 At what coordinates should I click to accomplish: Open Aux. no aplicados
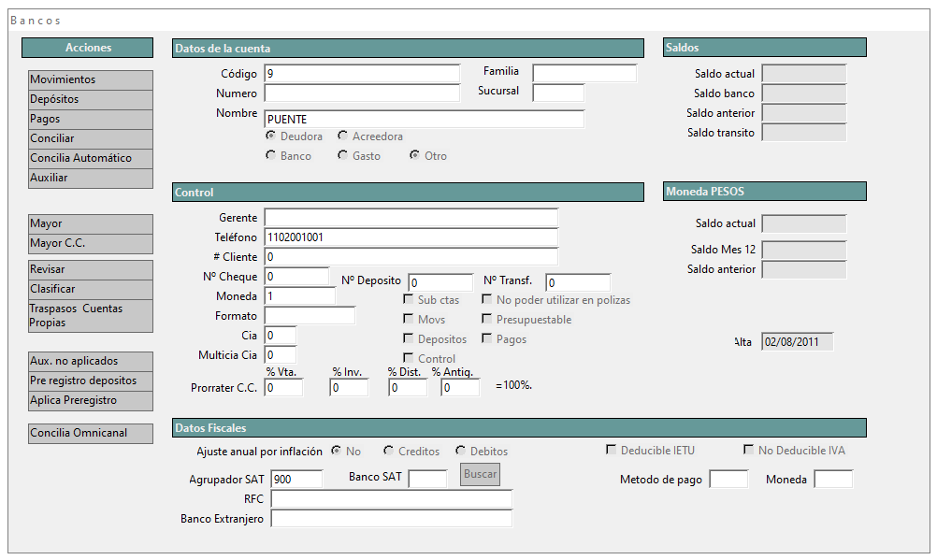[x=91, y=362]
